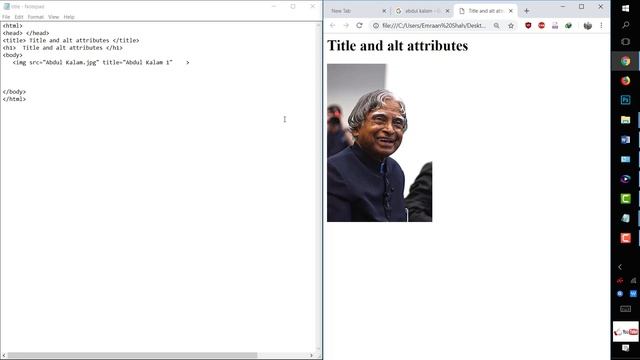Click the <html> opening tag line
Viewport: 640px width, 360px height.
click(x=12, y=26)
